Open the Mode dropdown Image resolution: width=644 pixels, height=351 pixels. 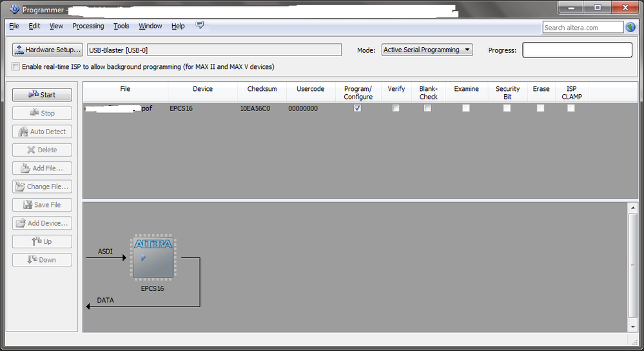[x=427, y=50]
